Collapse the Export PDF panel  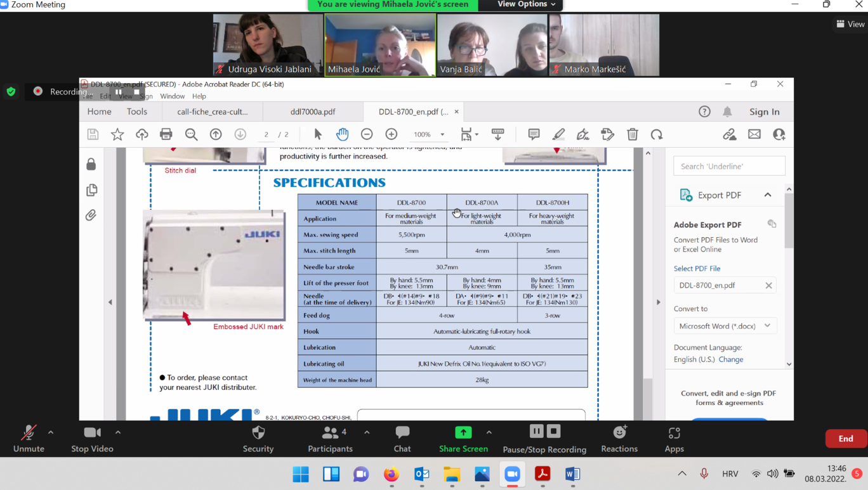coord(768,195)
